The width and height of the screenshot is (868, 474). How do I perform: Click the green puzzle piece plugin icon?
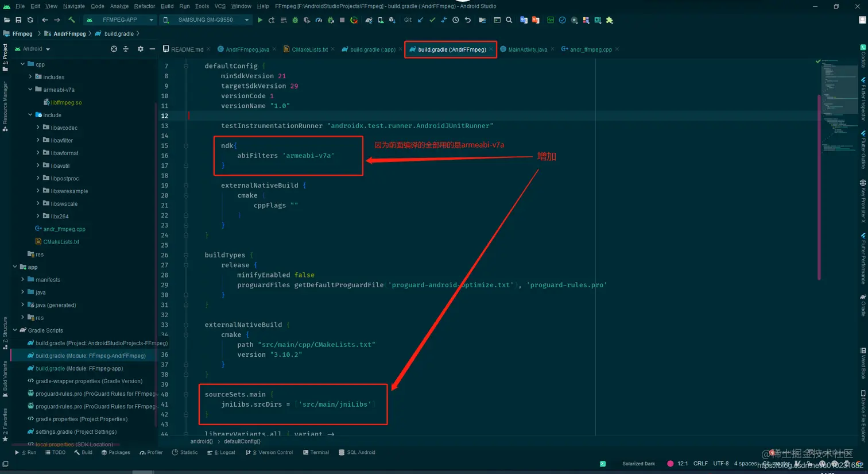(x=610, y=20)
